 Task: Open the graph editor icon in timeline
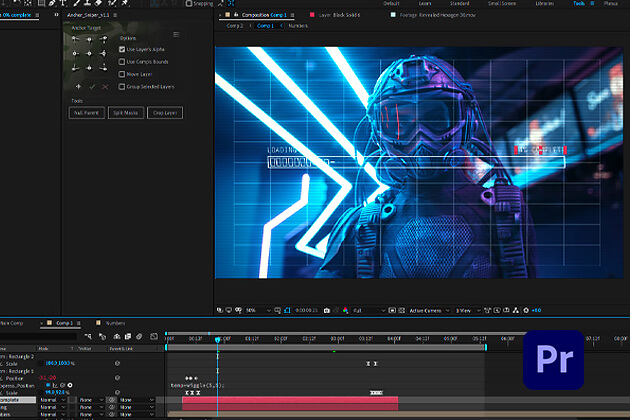154,336
